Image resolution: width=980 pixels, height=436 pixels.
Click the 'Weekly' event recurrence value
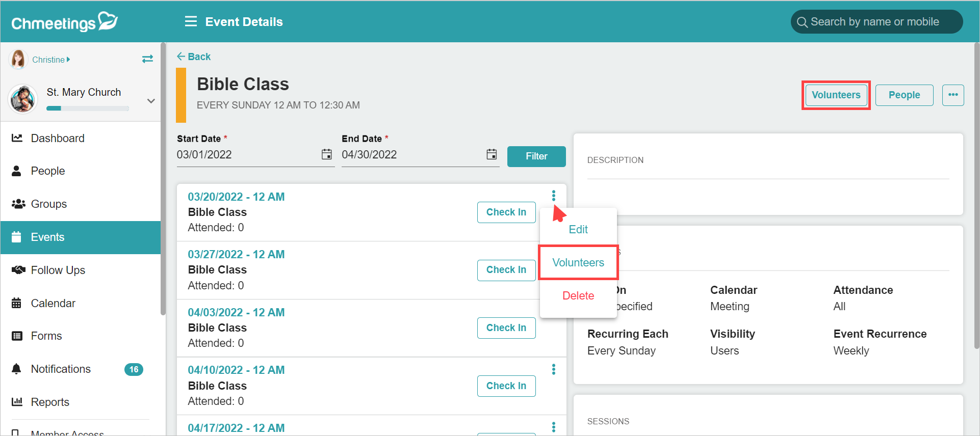click(x=851, y=351)
